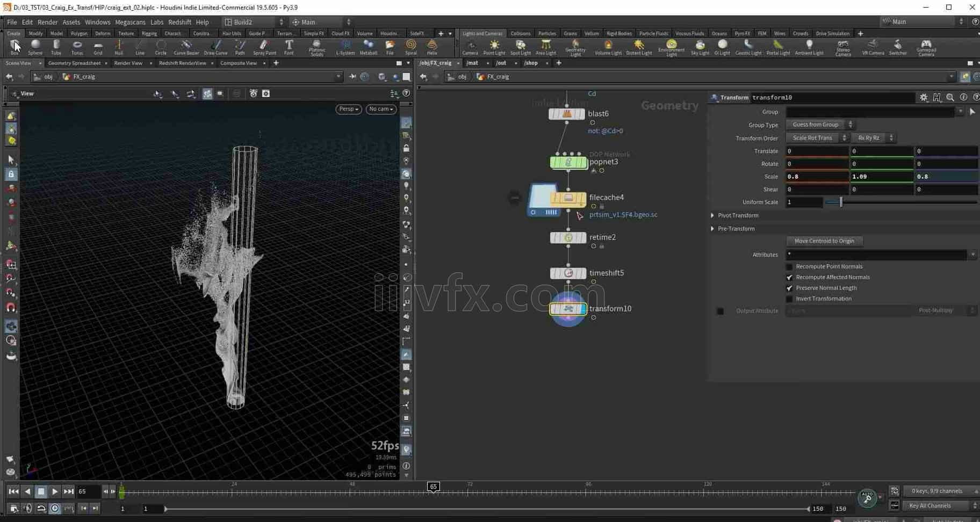Start forward playback on the playbar

click(x=55, y=491)
